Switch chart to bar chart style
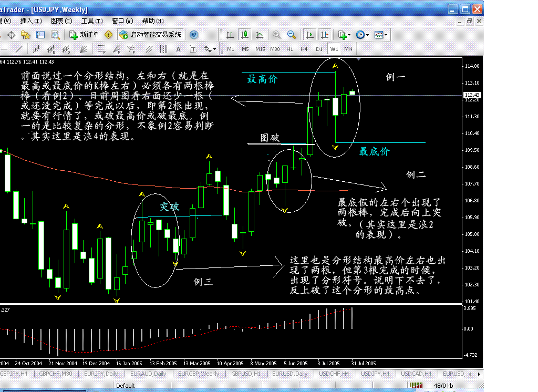The image size is (538, 392). (x=230, y=35)
